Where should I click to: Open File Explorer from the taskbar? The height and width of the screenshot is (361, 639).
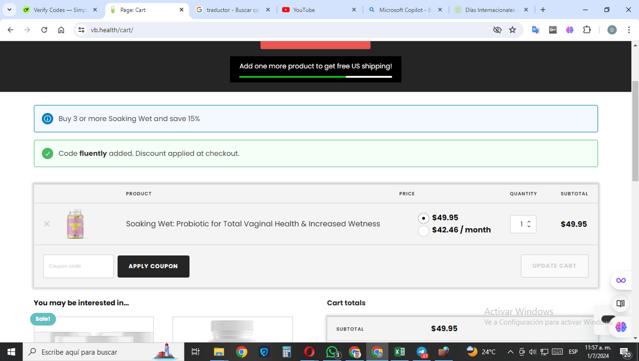click(219, 352)
